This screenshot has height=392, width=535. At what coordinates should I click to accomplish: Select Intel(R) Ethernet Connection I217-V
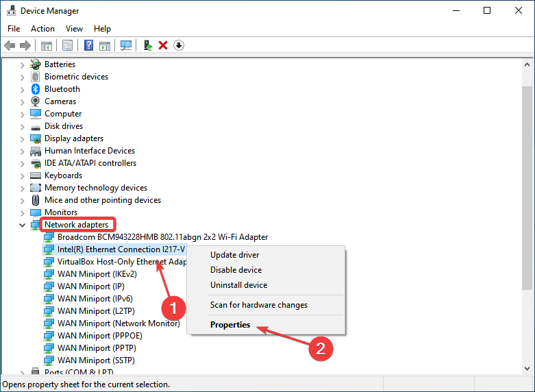coord(121,249)
